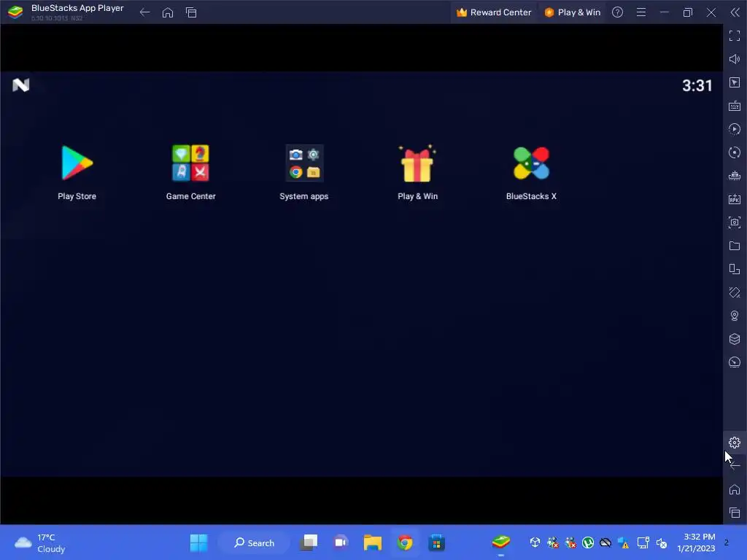This screenshot has width=747, height=560.
Task: Click the shake device icon
Action: (x=735, y=292)
